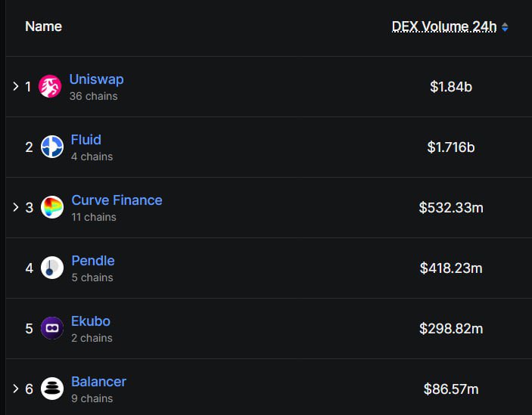Open the Balancer protocol link
The width and height of the screenshot is (532, 415).
point(98,382)
